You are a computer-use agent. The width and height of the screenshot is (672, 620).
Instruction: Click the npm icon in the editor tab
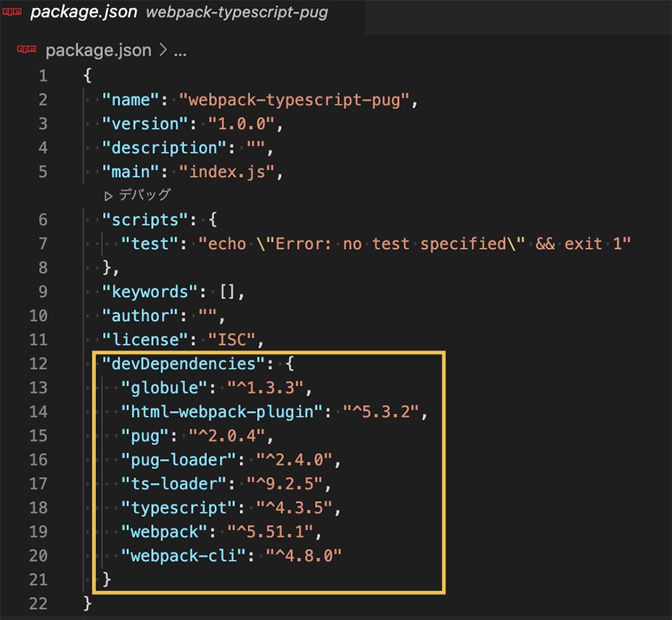click(x=12, y=12)
